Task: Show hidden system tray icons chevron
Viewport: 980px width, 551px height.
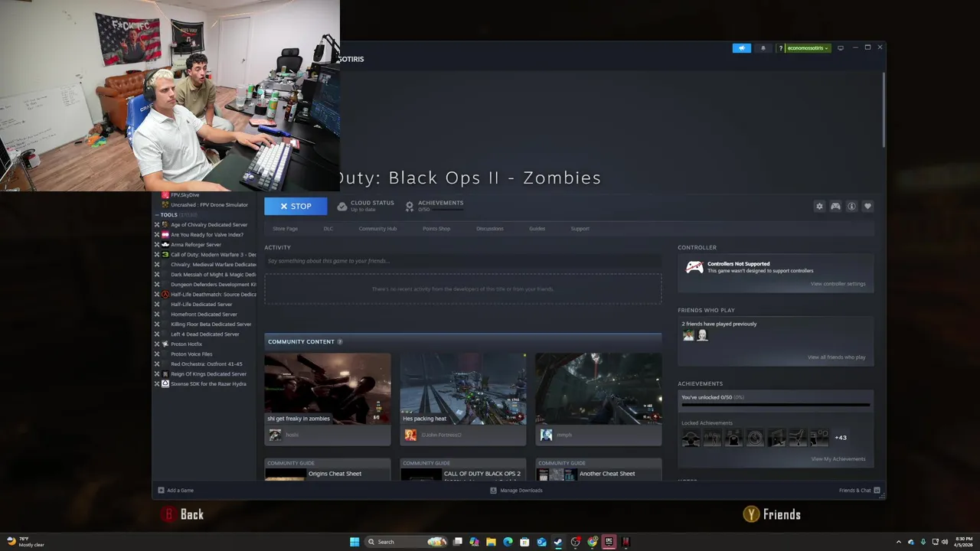Action: pos(900,542)
